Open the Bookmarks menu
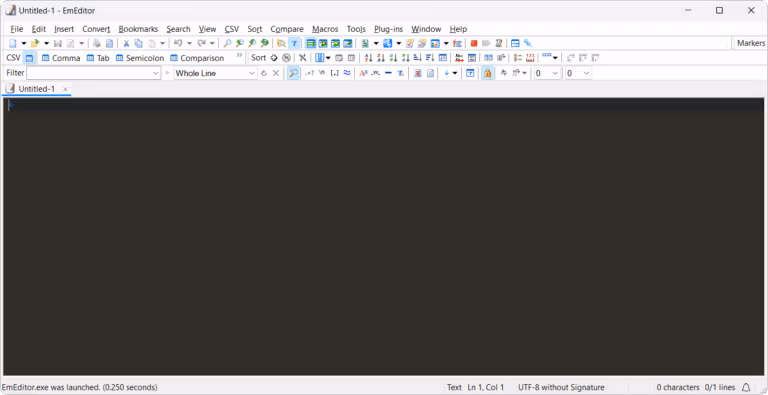The height and width of the screenshot is (395, 768). point(138,29)
